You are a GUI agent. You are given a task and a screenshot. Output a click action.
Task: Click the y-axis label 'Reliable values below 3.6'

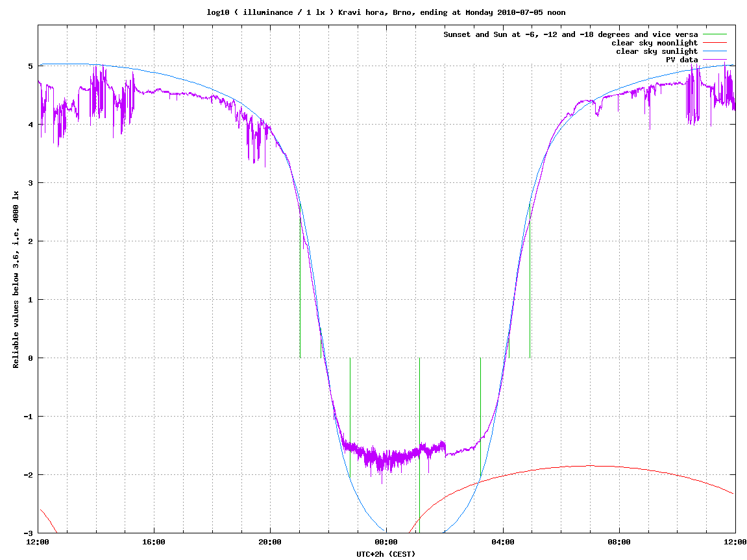point(16,280)
